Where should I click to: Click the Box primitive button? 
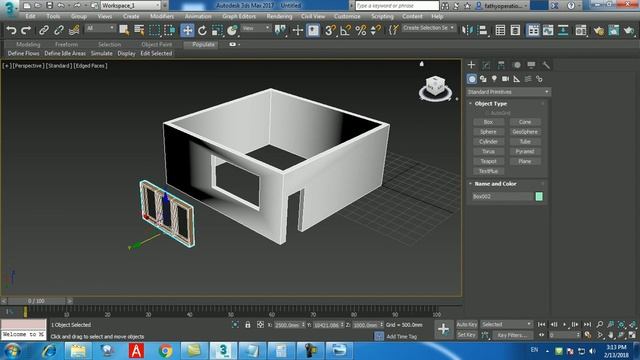488,122
